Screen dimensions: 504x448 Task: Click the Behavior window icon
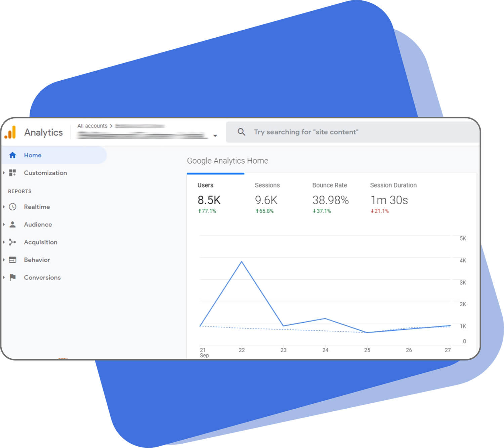(x=12, y=260)
